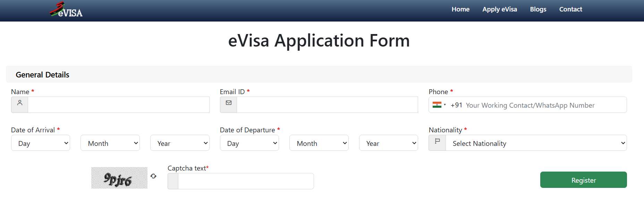Image resolution: width=644 pixels, height=207 pixels.
Task: Open the Blogs link
Action: point(538,9)
